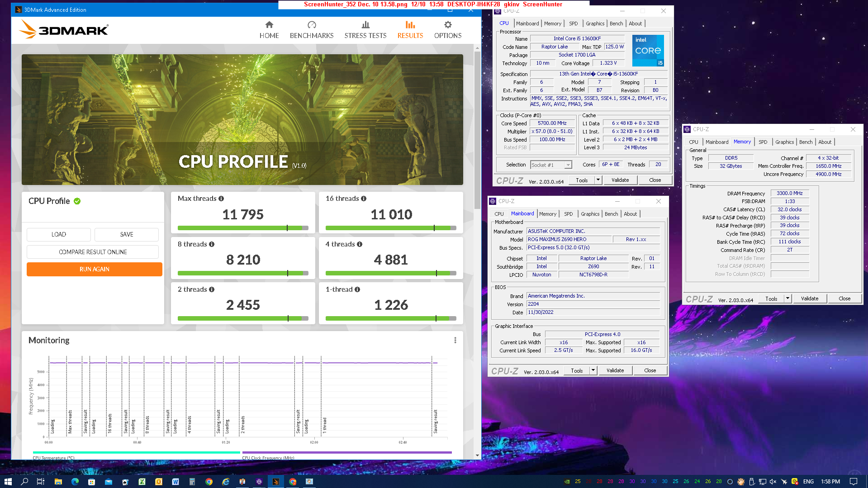Click orange RUN AGAIN button
This screenshot has height=488, width=868.
click(94, 269)
